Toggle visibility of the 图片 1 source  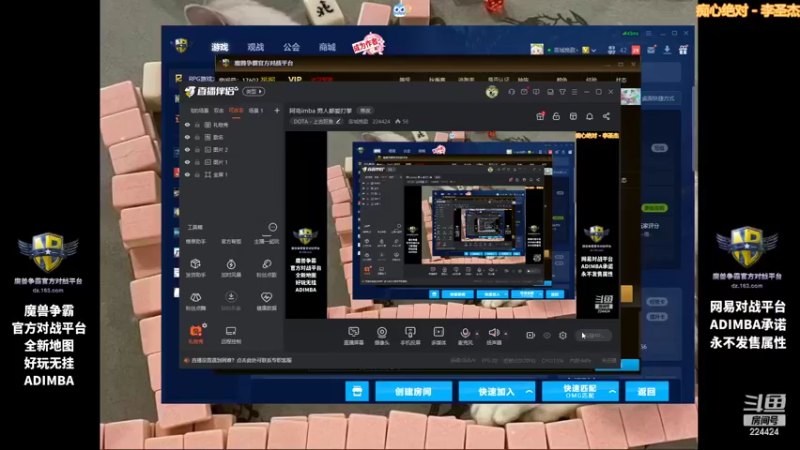[187, 162]
